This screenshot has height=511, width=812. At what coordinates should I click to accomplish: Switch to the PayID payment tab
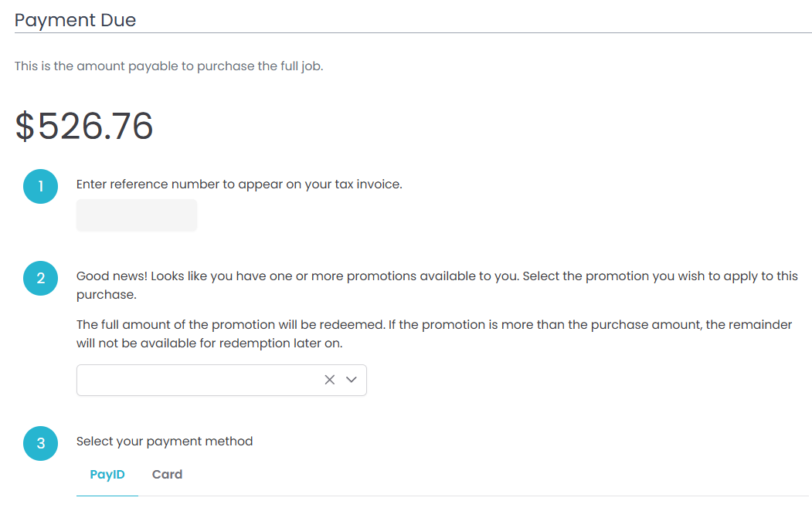tap(107, 475)
